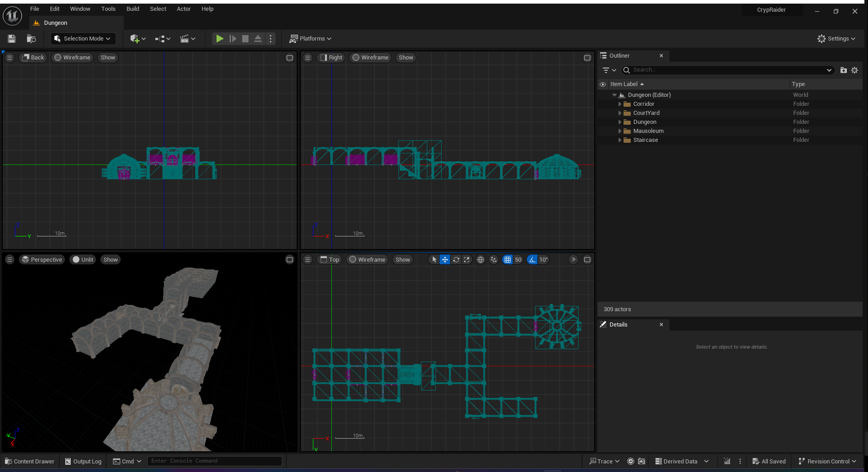Maximize the Perspective viewport
The image size is (868, 472).
coord(289,259)
